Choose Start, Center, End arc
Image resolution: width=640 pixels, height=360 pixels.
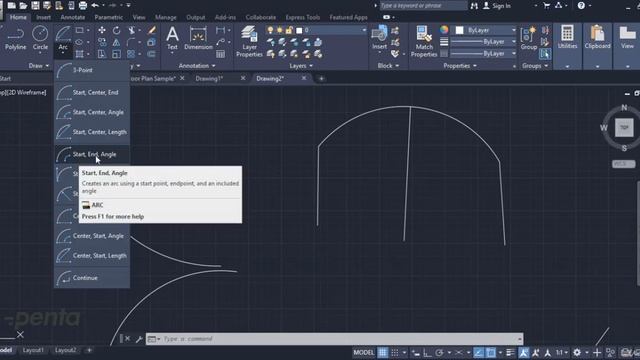92,93
